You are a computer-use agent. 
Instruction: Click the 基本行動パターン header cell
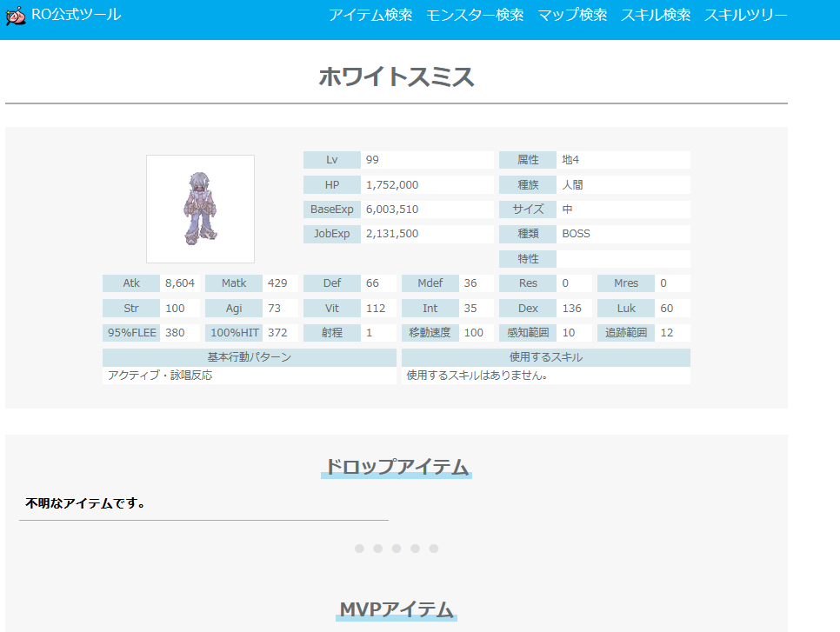249,357
